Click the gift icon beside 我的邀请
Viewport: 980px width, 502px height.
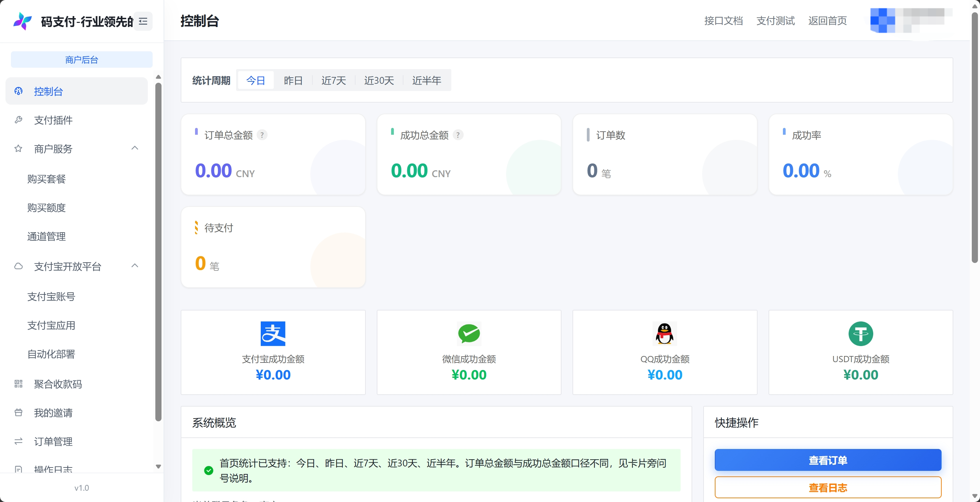[18, 413]
